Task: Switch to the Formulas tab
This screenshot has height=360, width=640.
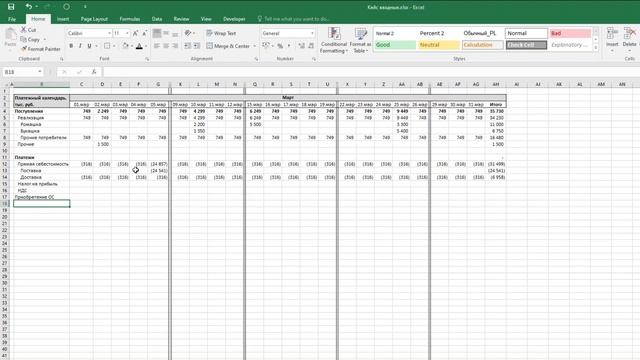Action: click(x=130, y=19)
